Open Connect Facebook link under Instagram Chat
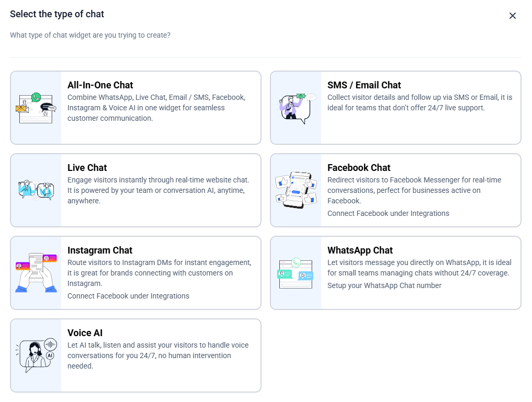Image resolution: width=532 pixels, height=402 pixels. [128, 296]
